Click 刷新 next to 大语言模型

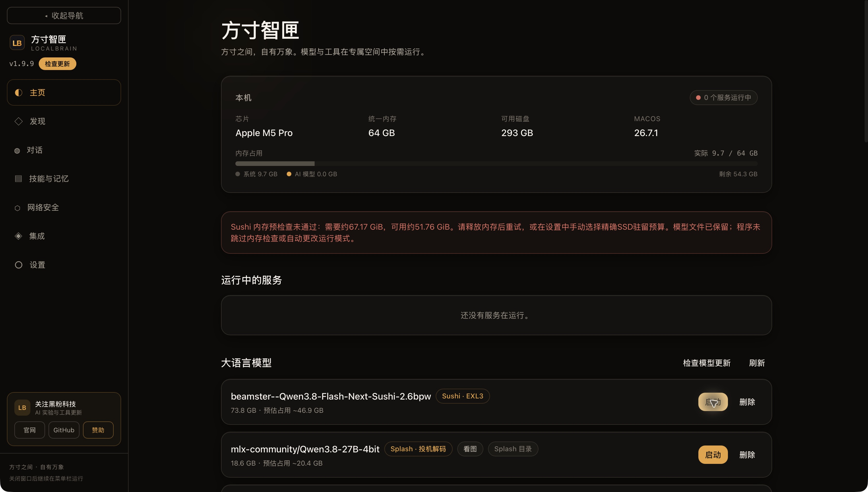pos(757,363)
